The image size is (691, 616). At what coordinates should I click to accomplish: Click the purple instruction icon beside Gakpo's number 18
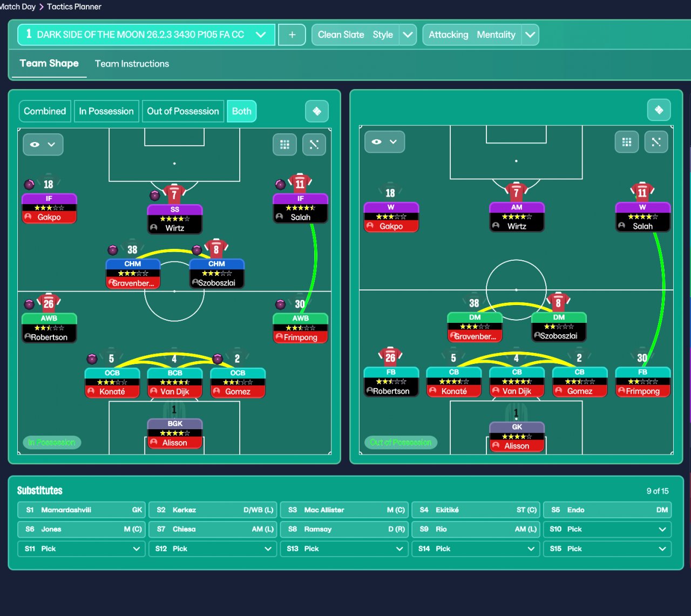[29, 185]
